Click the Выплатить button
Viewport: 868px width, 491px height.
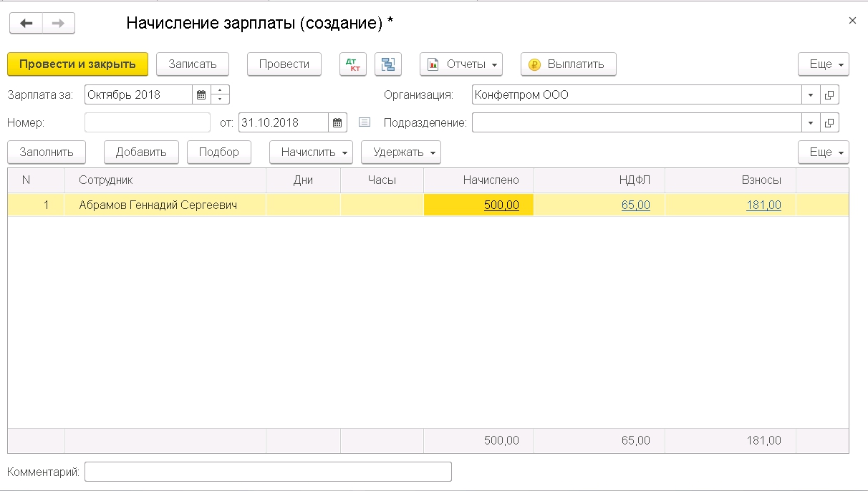pos(569,64)
